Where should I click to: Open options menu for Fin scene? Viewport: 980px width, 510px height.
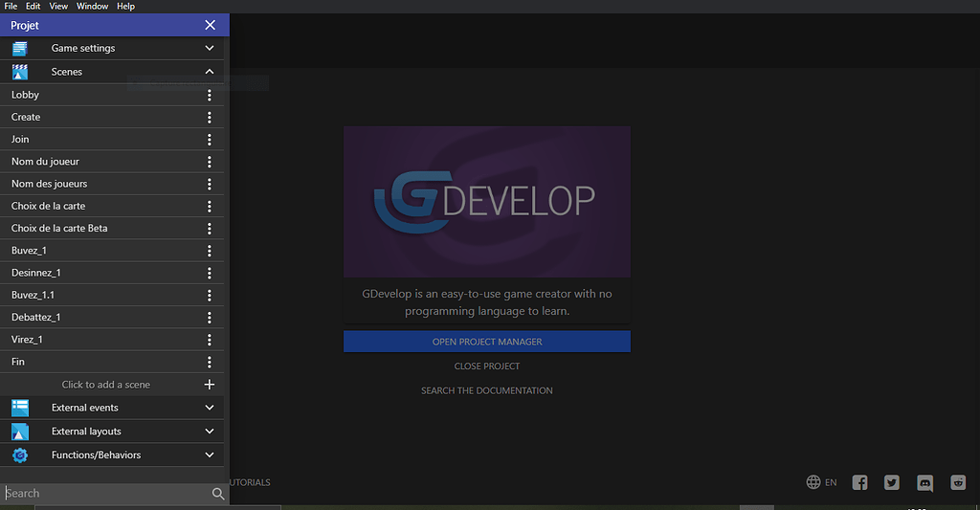point(210,362)
